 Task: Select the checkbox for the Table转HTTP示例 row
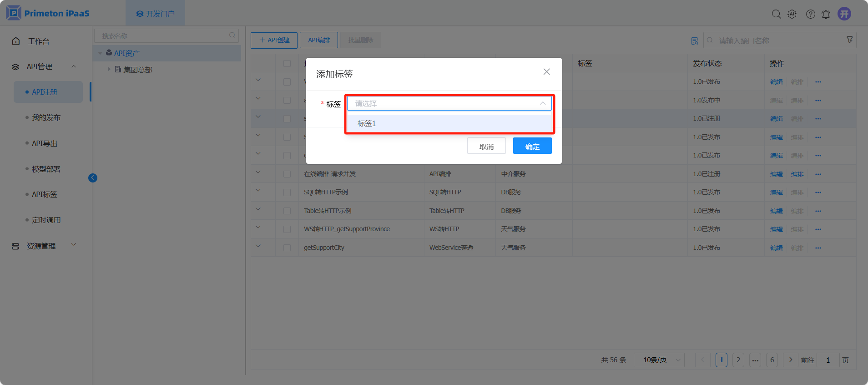pos(287,211)
